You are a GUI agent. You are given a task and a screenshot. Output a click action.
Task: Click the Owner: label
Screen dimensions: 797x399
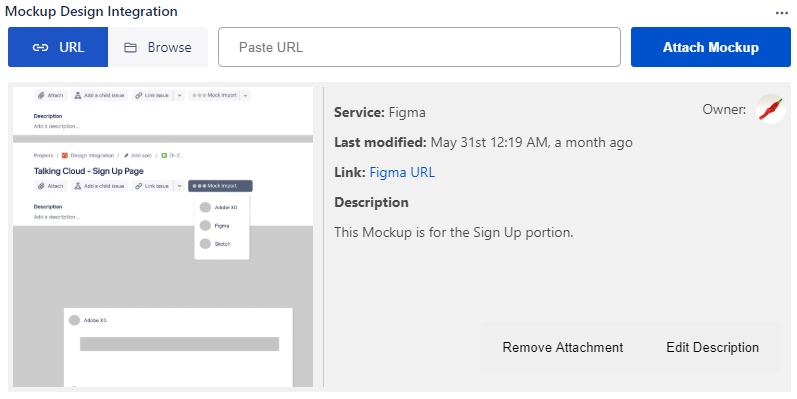[x=724, y=109]
